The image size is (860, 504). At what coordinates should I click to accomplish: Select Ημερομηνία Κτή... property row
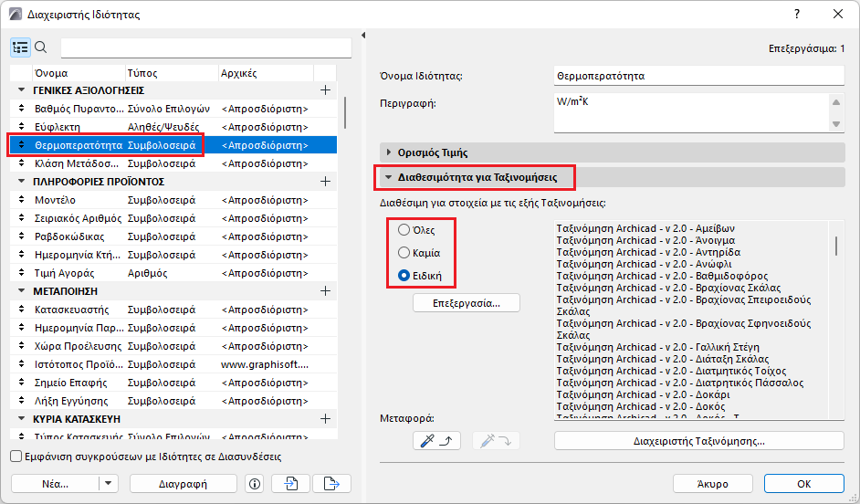coord(173,255)
